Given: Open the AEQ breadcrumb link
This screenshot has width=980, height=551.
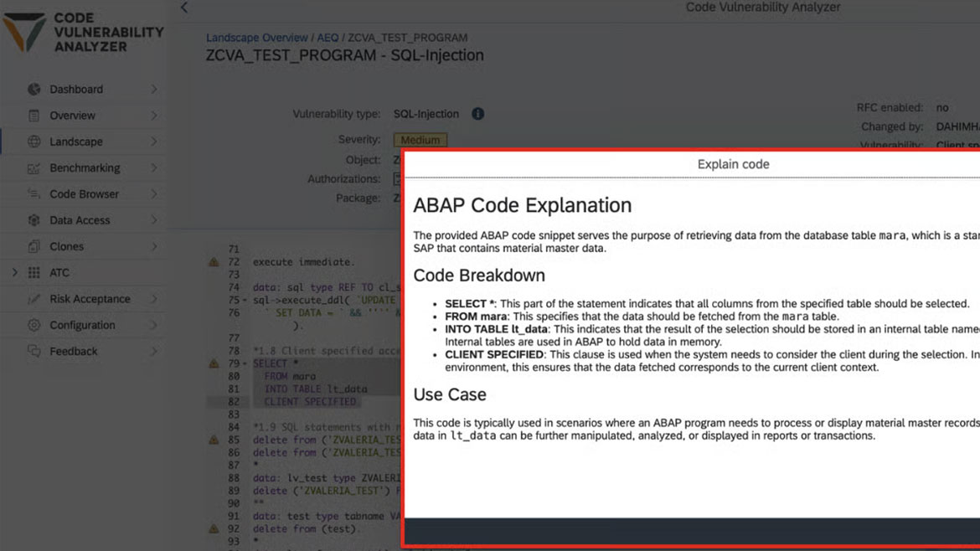Looking at the screenshot, I should coord(328,38).
